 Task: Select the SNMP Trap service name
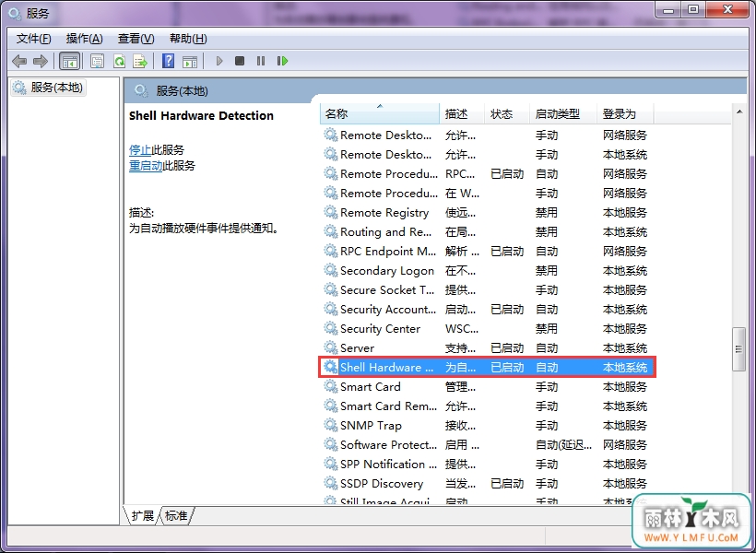[371, 425]
